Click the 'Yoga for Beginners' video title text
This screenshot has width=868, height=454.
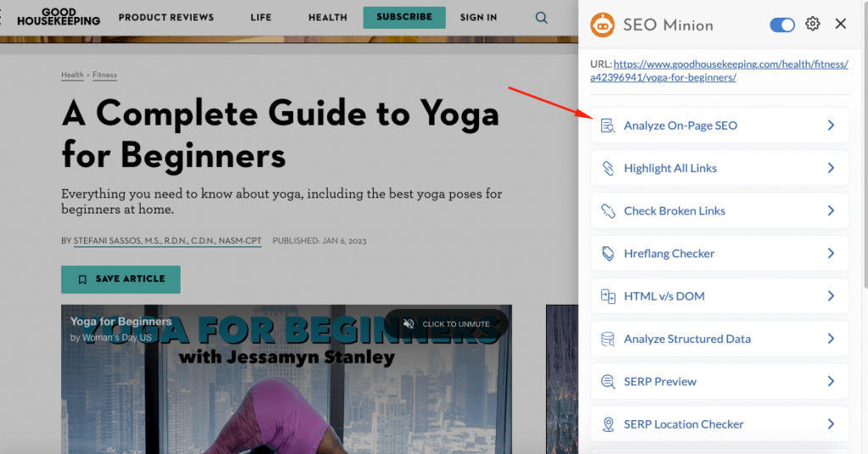pos(120,321)
